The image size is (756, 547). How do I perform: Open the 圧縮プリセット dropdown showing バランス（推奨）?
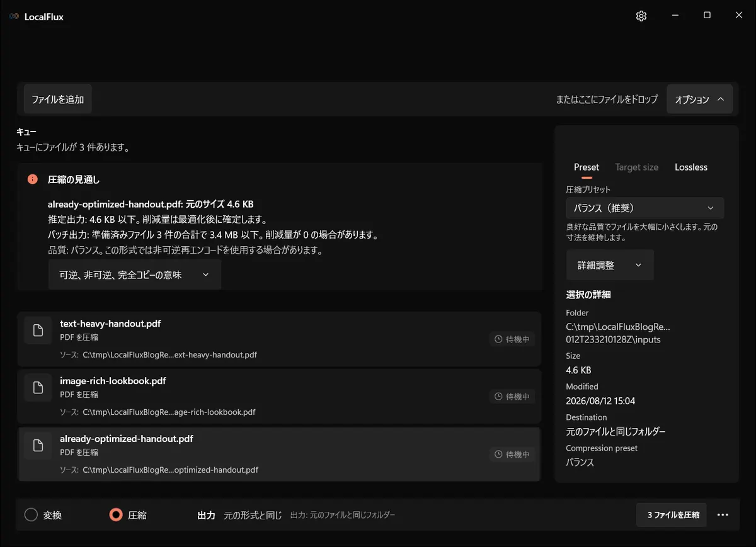click(645, 208)
